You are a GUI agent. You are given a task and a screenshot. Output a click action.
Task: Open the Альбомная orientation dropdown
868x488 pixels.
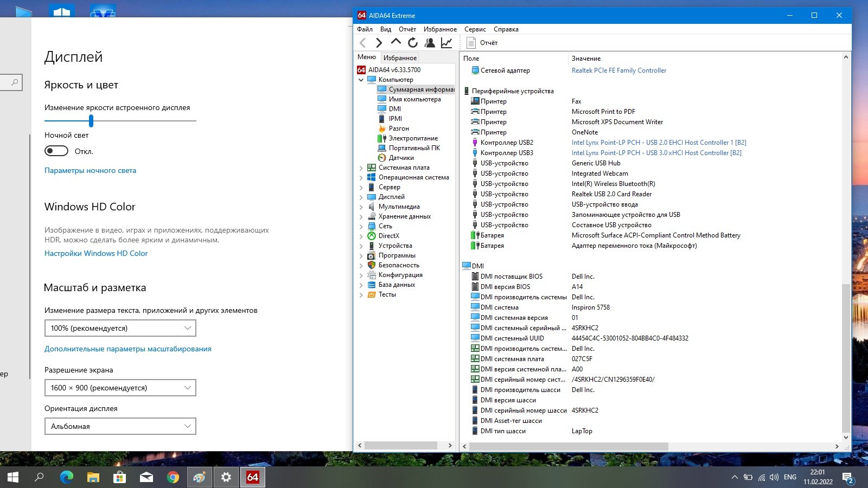click(x=120, y=426)
